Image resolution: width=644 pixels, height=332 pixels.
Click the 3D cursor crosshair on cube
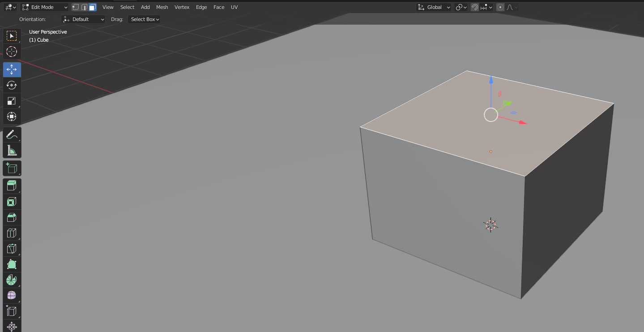[490, 225]
